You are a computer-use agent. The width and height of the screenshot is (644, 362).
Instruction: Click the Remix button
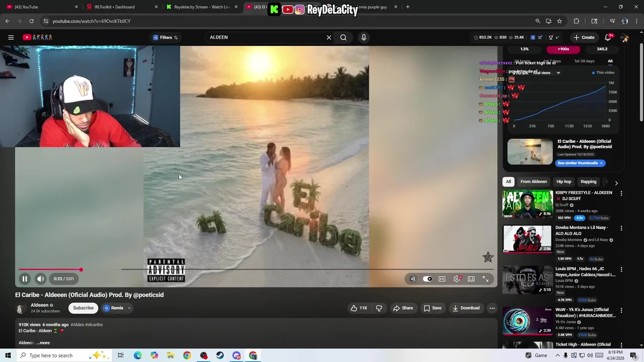pos(114,308)
